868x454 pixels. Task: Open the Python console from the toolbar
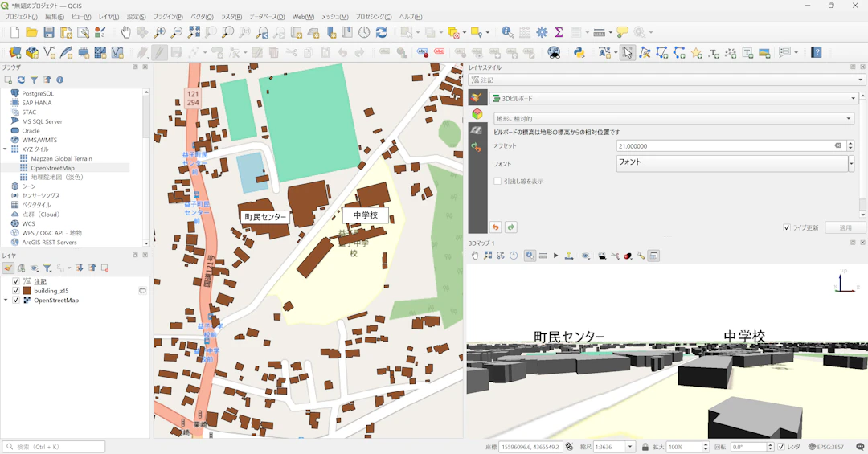(579, 52)
